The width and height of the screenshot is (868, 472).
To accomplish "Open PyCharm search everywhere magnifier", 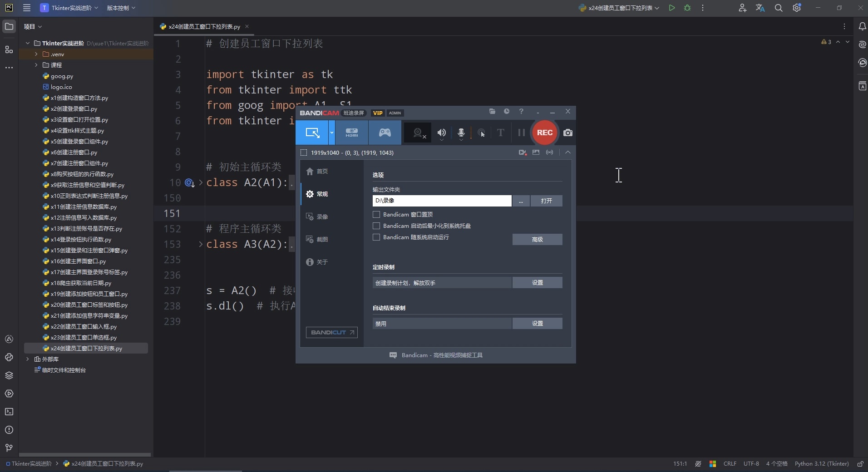I will click(x=779, y=8).
